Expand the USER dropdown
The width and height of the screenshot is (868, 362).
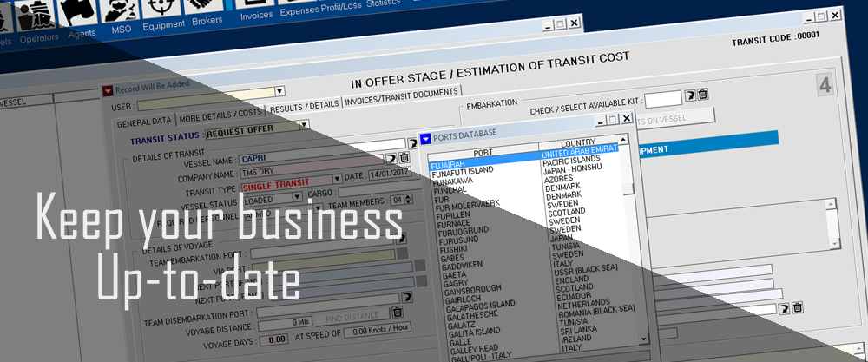coord(279,91)
